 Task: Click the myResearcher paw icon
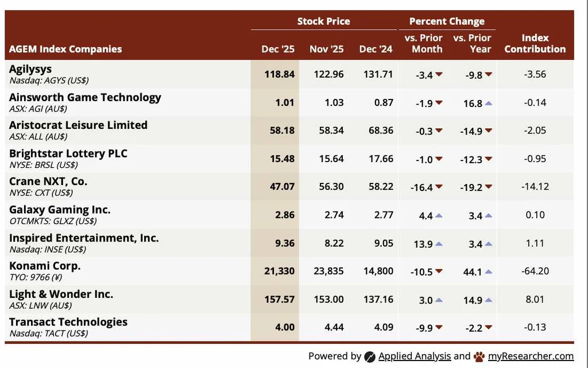[479, 356]
